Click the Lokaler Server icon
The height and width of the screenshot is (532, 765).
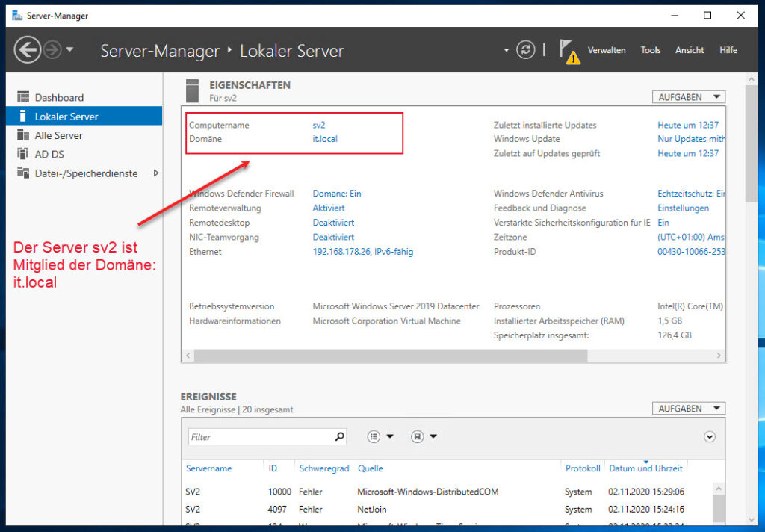(x=22, y=116)
